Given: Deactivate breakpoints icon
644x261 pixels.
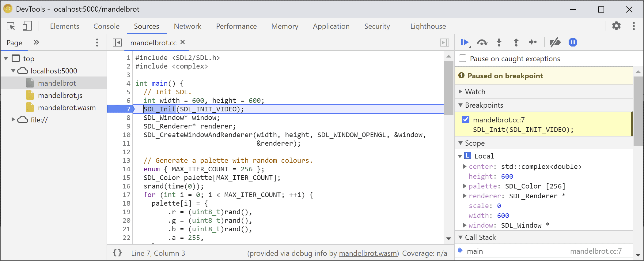Looking at the screenshot, I should (555, 43).
